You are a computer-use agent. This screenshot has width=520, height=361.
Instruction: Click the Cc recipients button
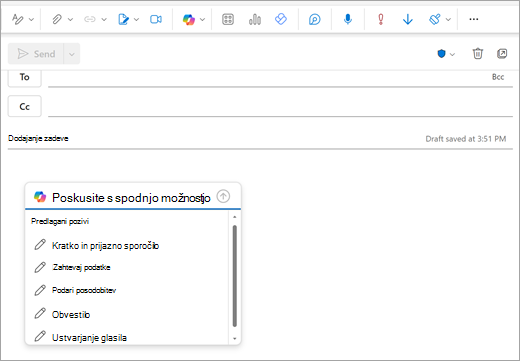click(25, 106)
